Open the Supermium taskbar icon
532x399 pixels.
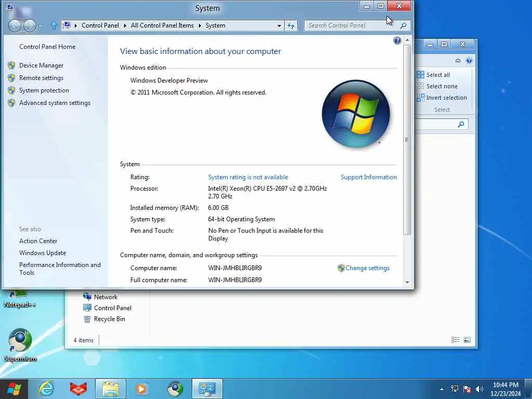[x=175, y=389]
